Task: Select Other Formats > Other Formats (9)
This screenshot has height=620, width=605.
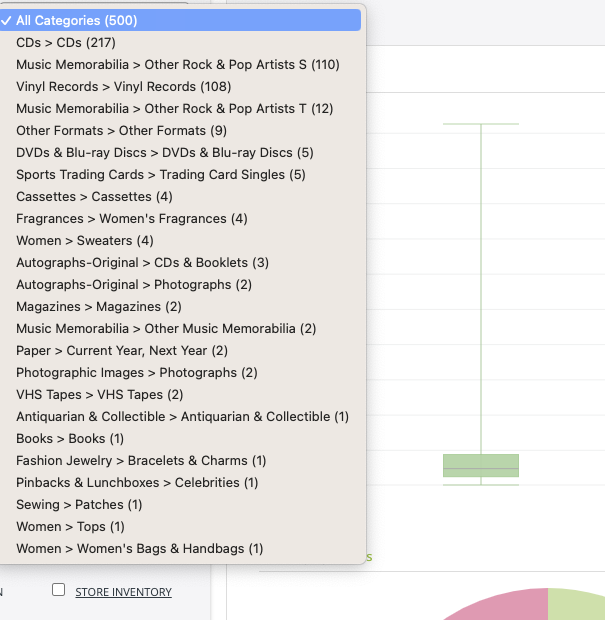Action: [x=180, y=130]
